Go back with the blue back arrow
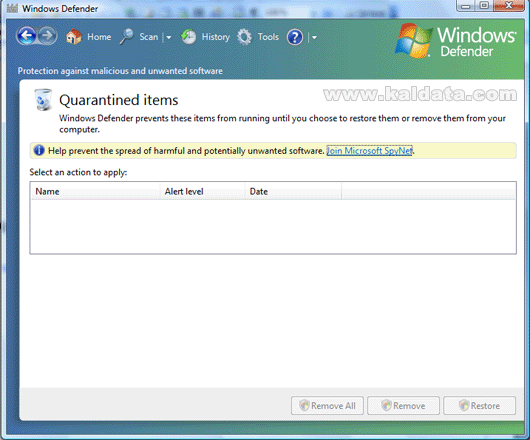 pos(26,35)
